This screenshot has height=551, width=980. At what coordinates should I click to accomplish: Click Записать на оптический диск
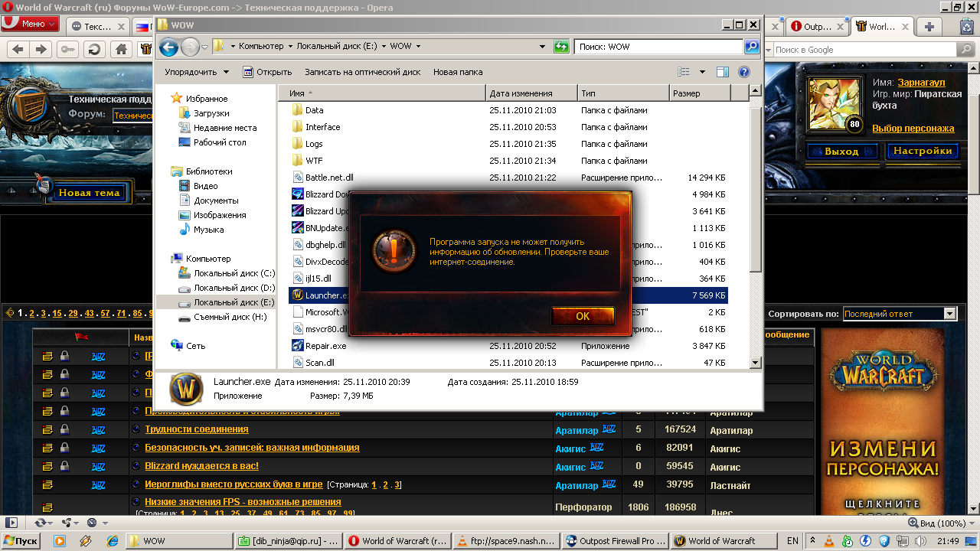363,72
